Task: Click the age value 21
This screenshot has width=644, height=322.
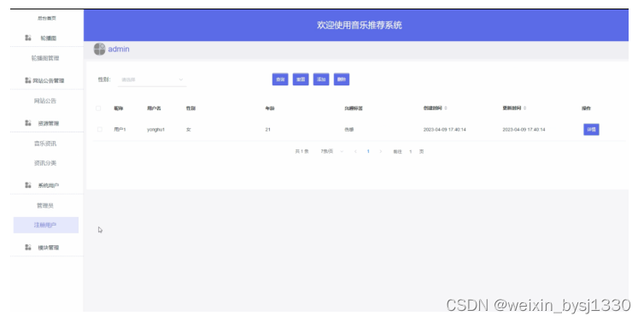Action: click(268, 130)
